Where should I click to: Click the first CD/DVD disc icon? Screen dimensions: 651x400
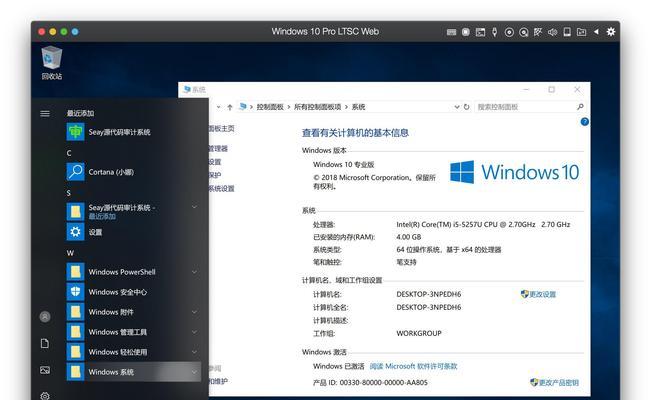point(509,32)
